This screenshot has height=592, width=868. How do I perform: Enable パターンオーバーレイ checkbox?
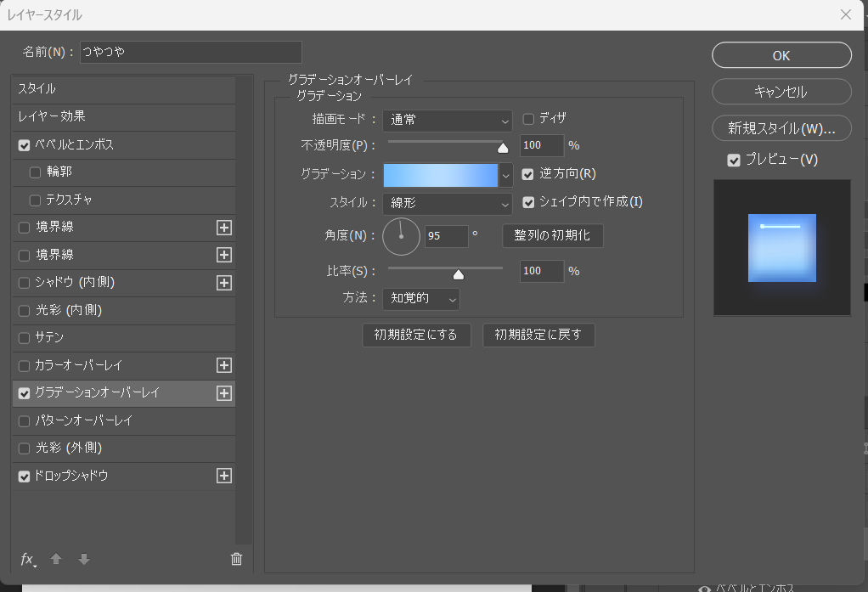click(24, 421)
